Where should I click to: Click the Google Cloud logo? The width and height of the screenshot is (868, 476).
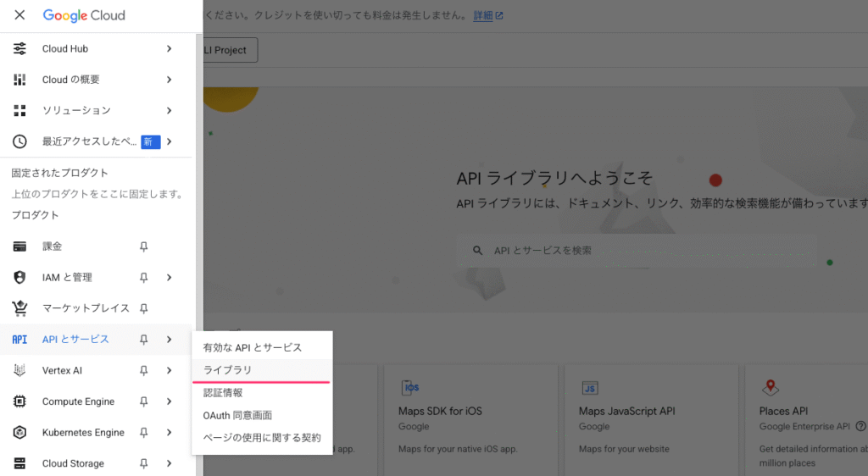point(84,15)
